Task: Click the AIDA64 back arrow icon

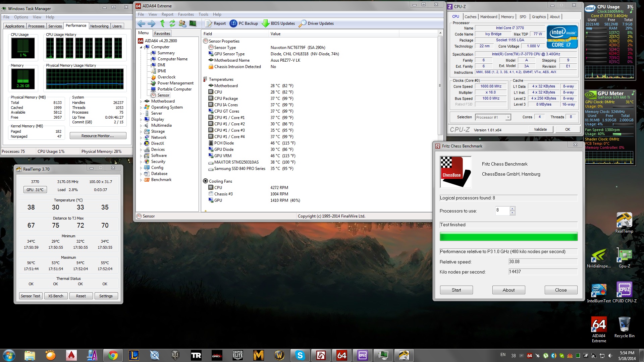Action: pos(141,23)
